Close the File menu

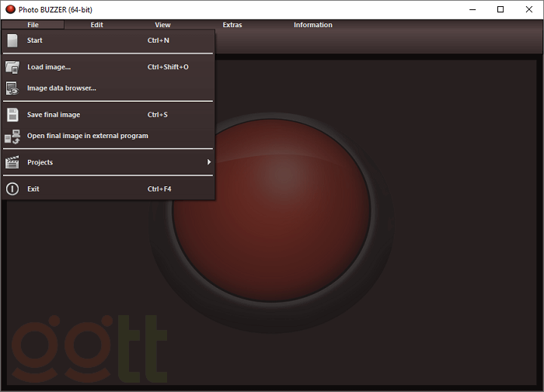pos(33,25)
